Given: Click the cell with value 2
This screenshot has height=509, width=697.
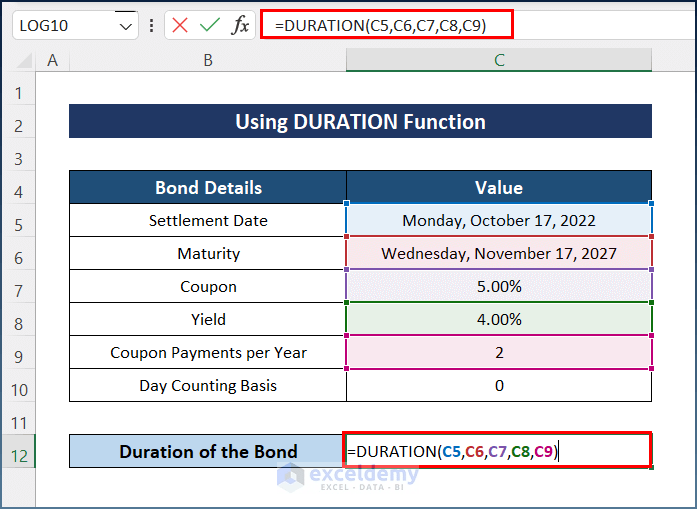Looking at the screenshot, I should click(499, 352).
